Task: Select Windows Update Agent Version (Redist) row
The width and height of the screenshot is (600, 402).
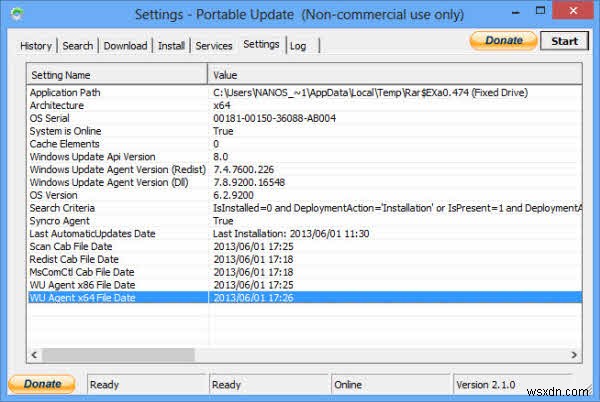Action: (305, 169)
